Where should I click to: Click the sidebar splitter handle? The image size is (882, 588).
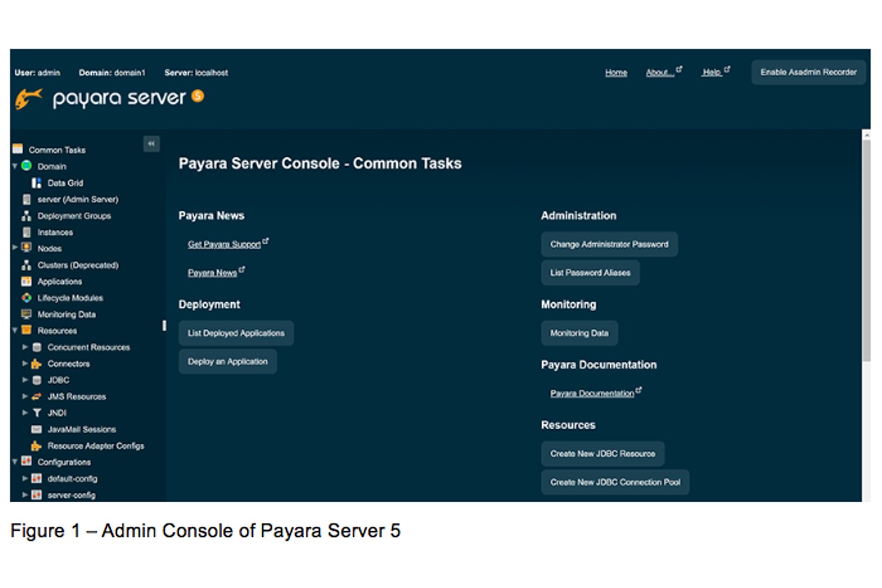[164, 325]
